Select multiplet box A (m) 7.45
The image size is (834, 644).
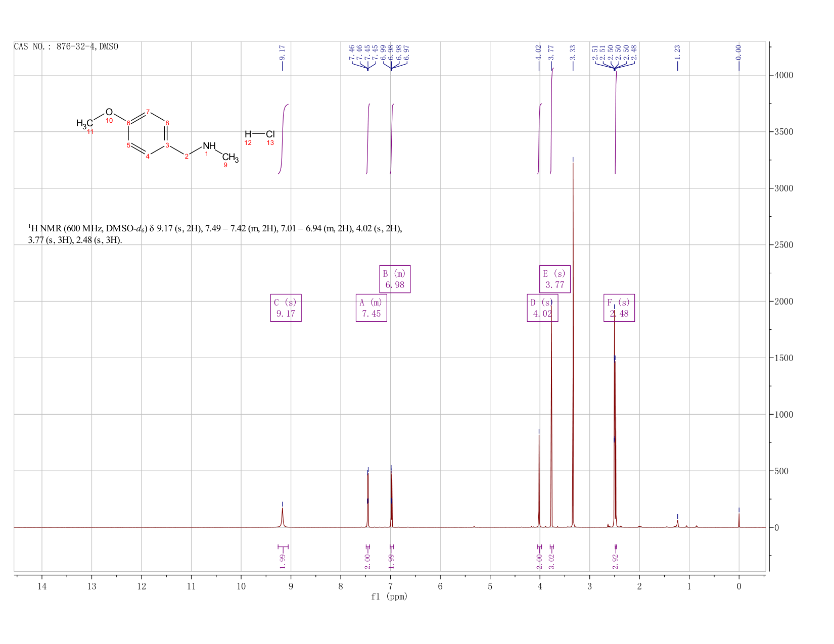coord(372,308)
